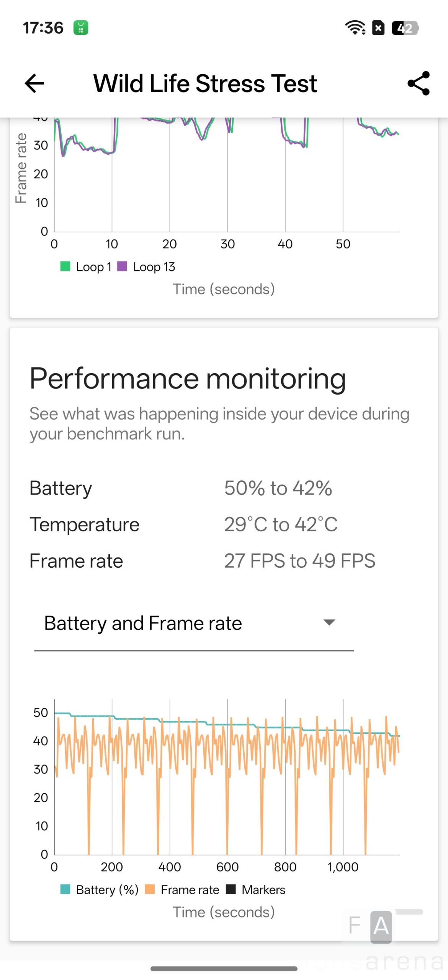Toggle the Battery (%) legend entry
Image resolution: width=448 pixels, height=980 pixels.
point(100,890)
